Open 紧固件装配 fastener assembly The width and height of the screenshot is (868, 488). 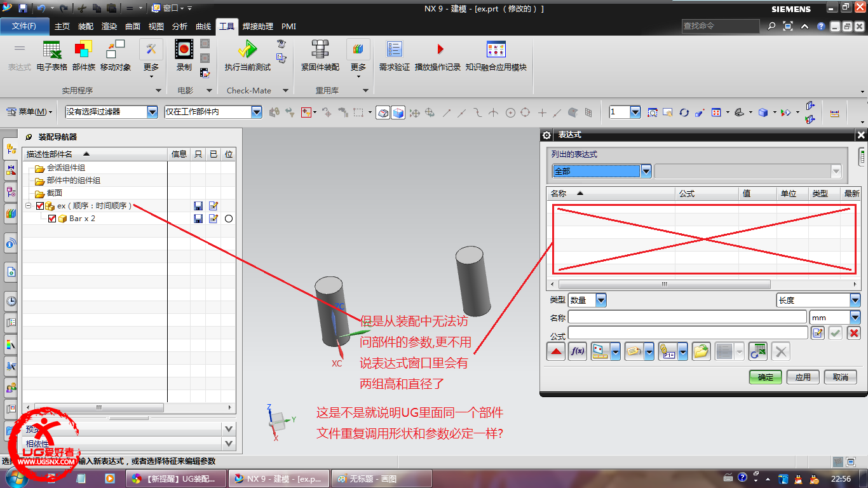coord(320,56)
